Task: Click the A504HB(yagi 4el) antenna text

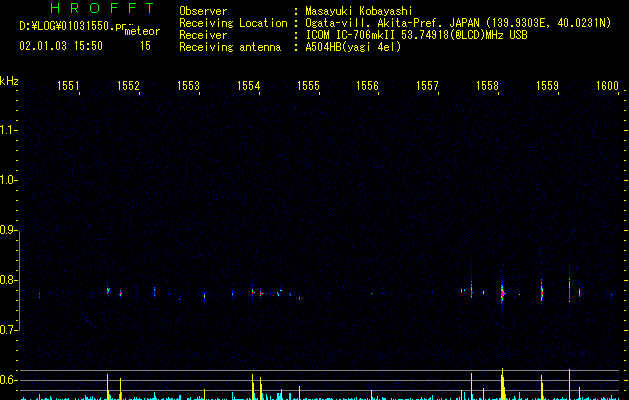Action: point(353,47)
